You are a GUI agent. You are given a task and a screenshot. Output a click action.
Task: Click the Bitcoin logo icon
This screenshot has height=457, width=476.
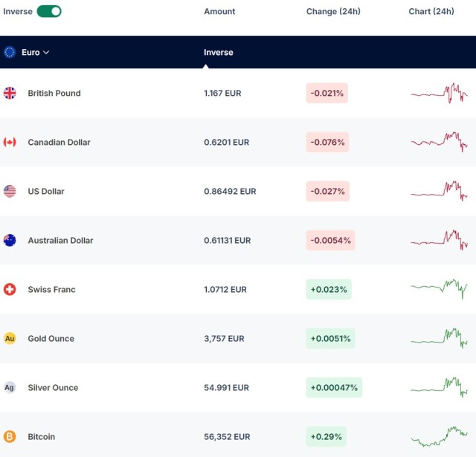point(10,437)
